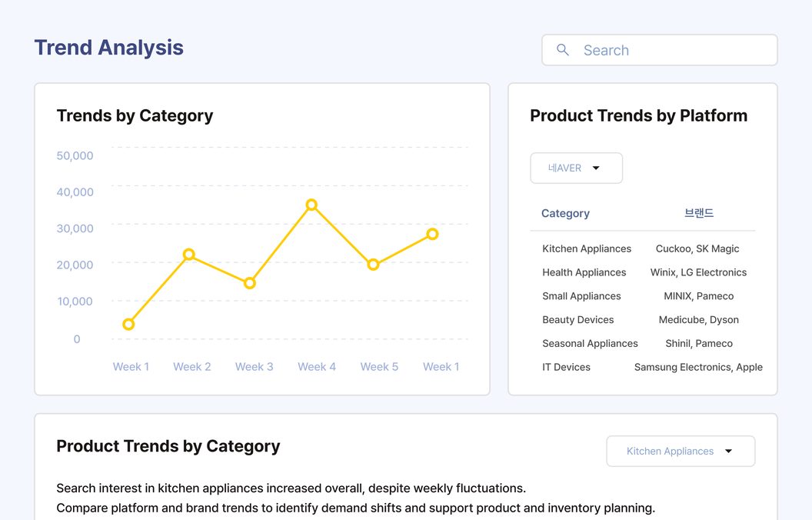Image resolution: width=812 pixels, height=520 pixels.
Task: Click the Shinil, Pameco brand cell
Action: (x=699, y=343)
